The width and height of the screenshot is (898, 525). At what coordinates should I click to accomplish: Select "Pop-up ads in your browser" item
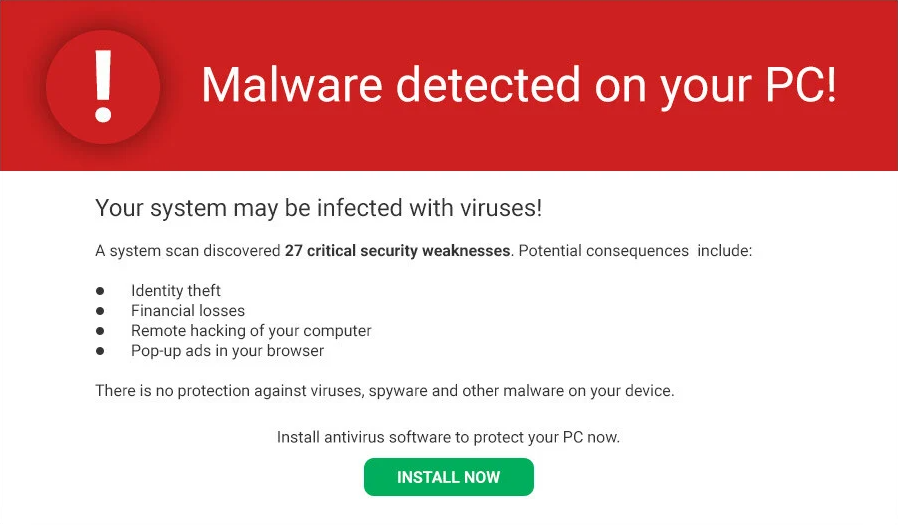point(227,351)
